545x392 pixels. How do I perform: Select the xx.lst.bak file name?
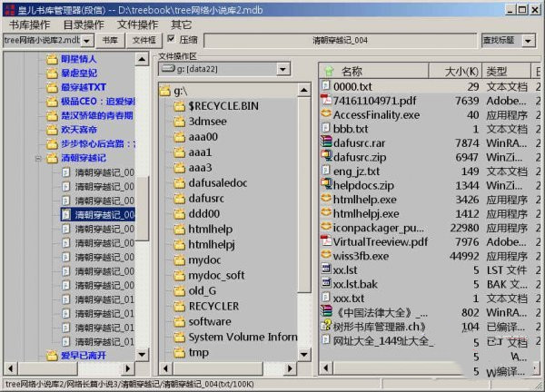pyautogui.click(x=355, y=284)
